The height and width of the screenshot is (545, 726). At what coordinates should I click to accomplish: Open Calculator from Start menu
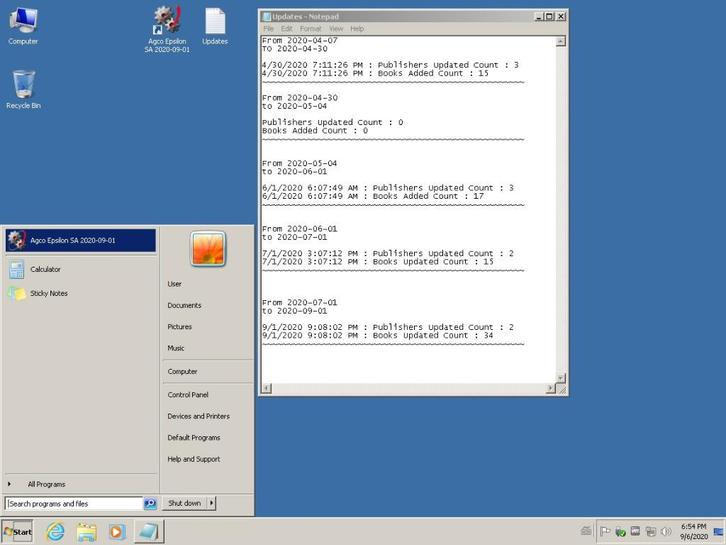pyautogui.click(x=45, y=269)
